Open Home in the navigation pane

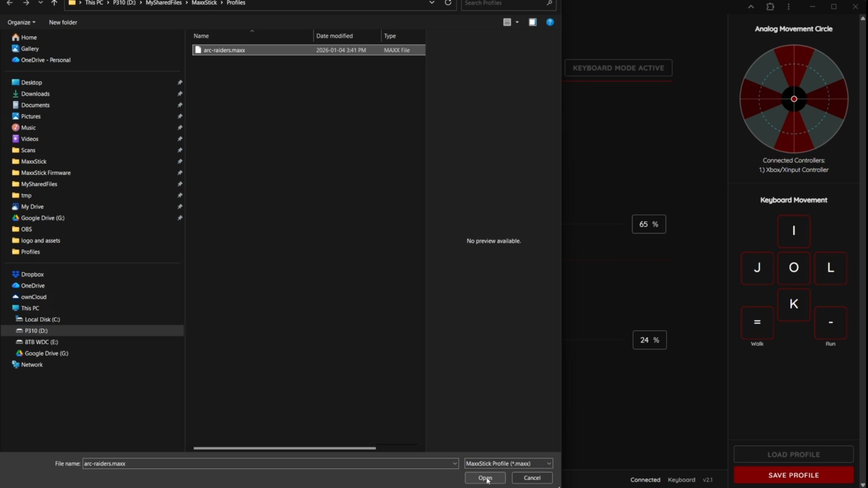coord(24,38)
